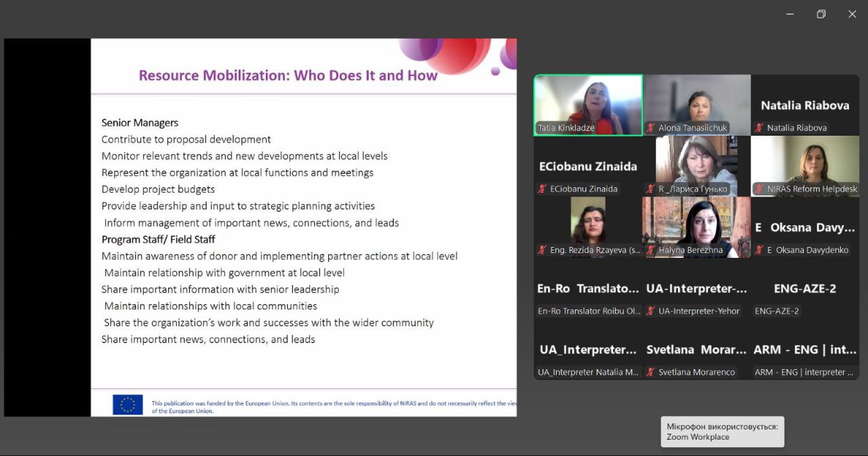This screenshot has height=456, width=868.
Task: Select the En-Ro Translator participant tile
Action: (588, 288)
